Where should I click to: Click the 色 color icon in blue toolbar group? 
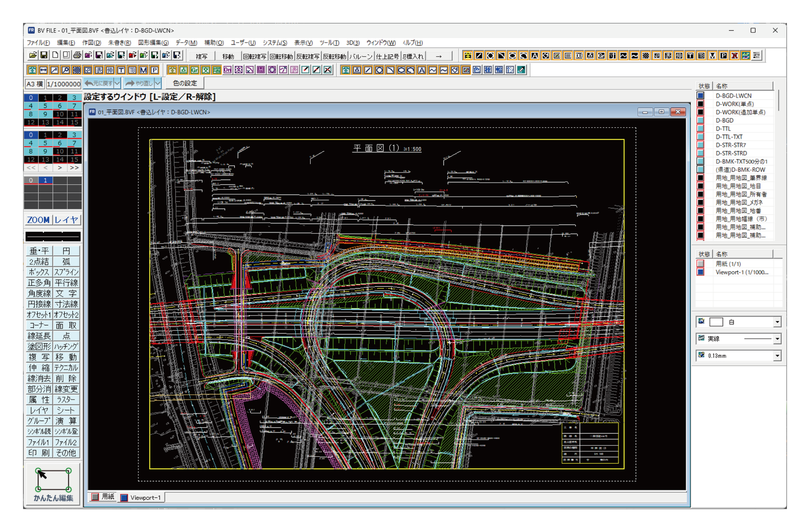pos(477,70)
